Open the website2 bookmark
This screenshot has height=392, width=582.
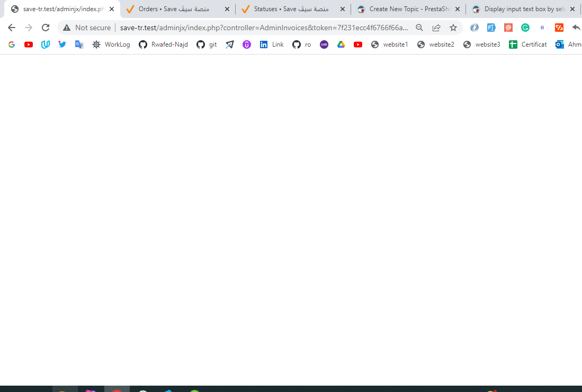coord(436,44)
